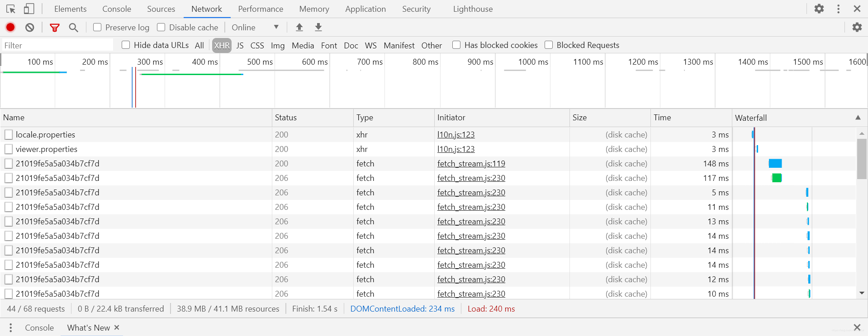Open the Sources tab
Viewport: 868px width, 336px height.
(x=161, y=9)
